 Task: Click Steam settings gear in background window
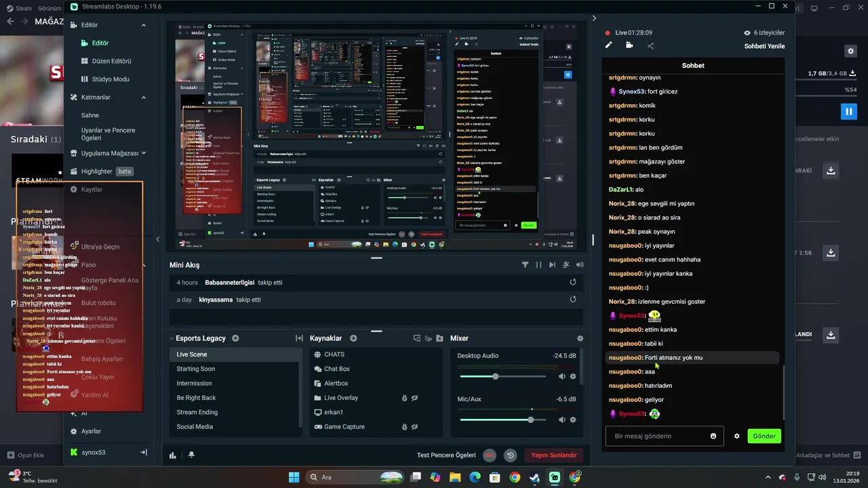point(850,51)
